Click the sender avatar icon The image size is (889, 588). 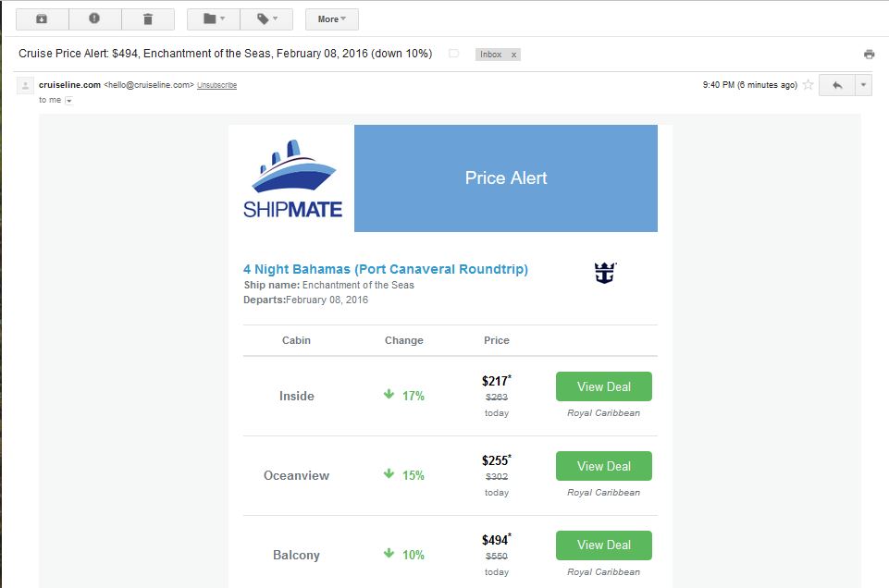click(25, 86)
